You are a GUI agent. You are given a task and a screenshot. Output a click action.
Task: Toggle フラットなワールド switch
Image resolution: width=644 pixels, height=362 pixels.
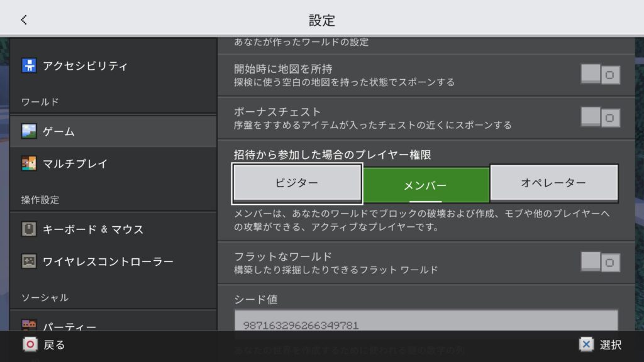click(600, 262)
